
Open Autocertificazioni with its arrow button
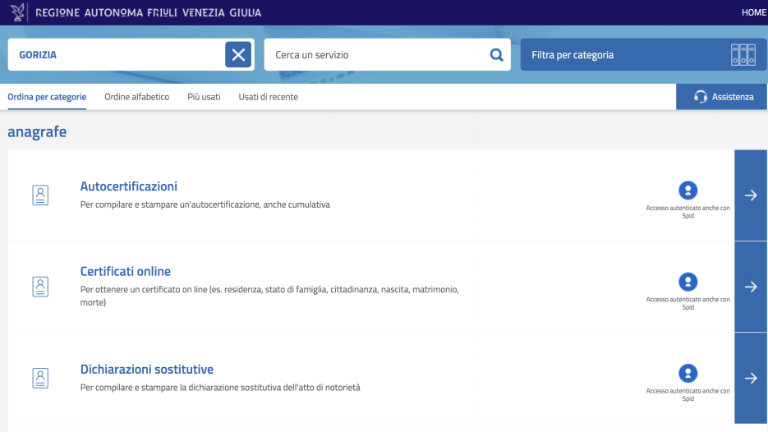[751, 195]
